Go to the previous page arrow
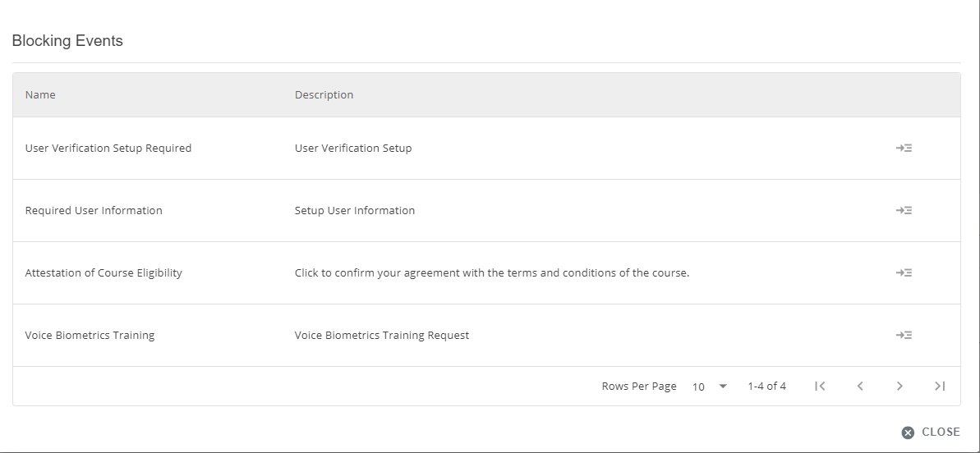This screenshot has width=980, height=453. (859, 386)
